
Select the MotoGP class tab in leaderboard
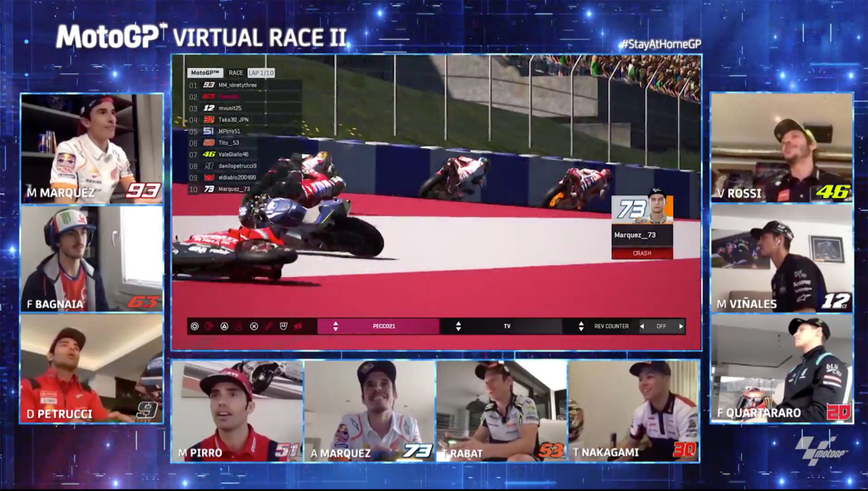pos(205,73)
